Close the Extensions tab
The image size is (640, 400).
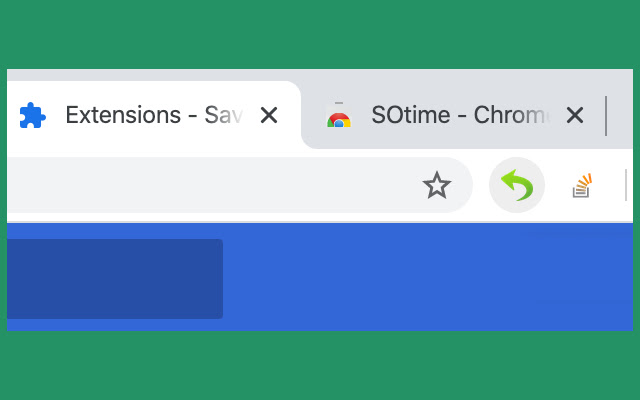point(269,116)
